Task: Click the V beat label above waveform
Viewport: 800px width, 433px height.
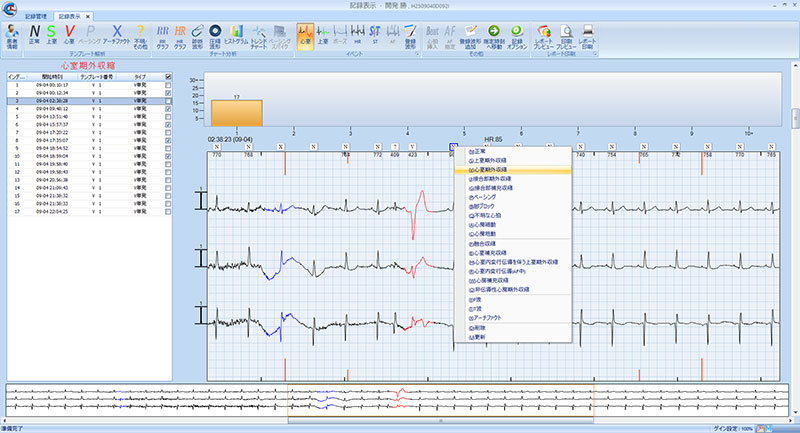Action: pyautogui.click(x=412, y=147)
